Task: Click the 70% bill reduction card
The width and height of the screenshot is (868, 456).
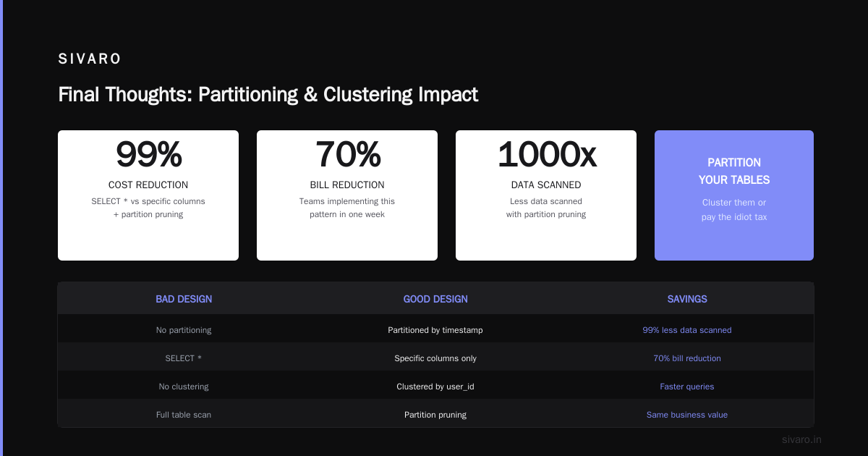Action: [x=347, y=195]
